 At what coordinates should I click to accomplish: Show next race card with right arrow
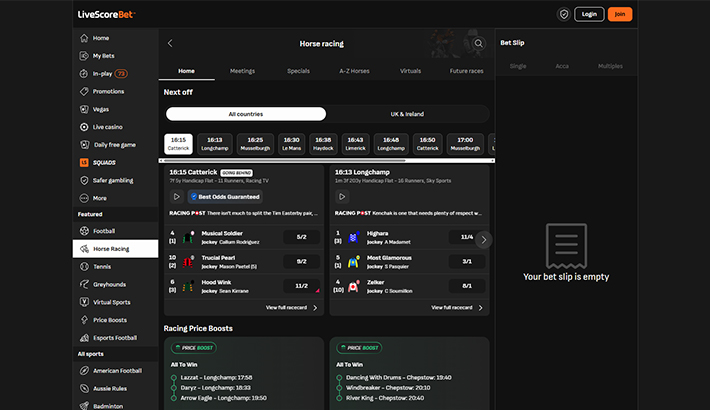click(484, 240)
